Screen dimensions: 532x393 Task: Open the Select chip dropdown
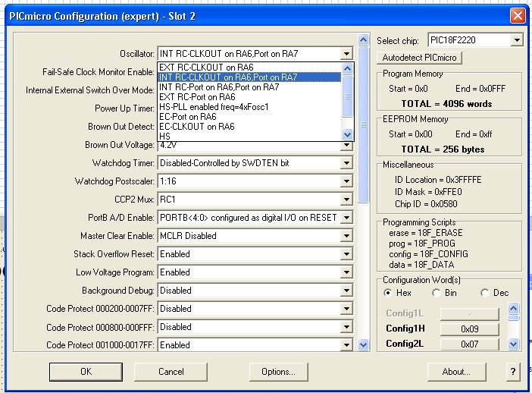click(516, 40)
